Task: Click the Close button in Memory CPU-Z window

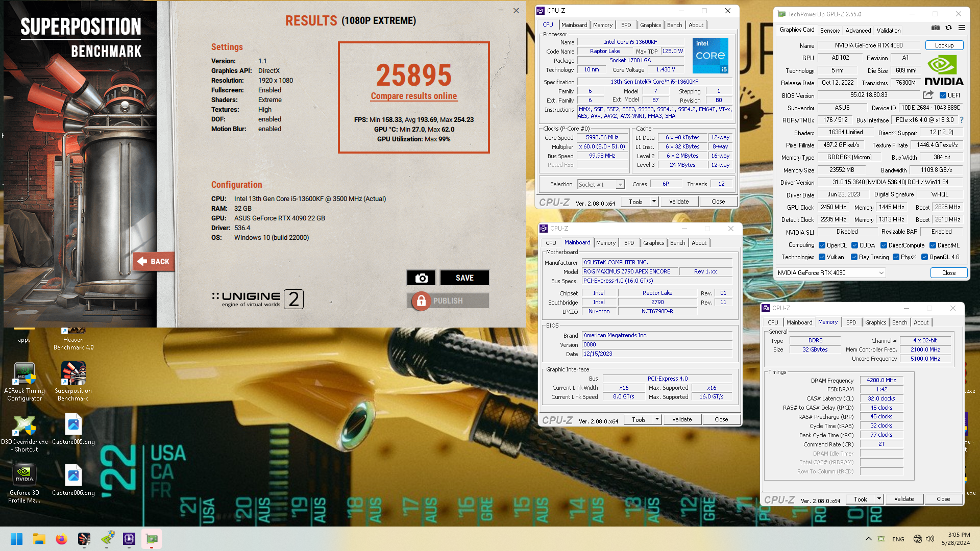Action: click(943, 499)
